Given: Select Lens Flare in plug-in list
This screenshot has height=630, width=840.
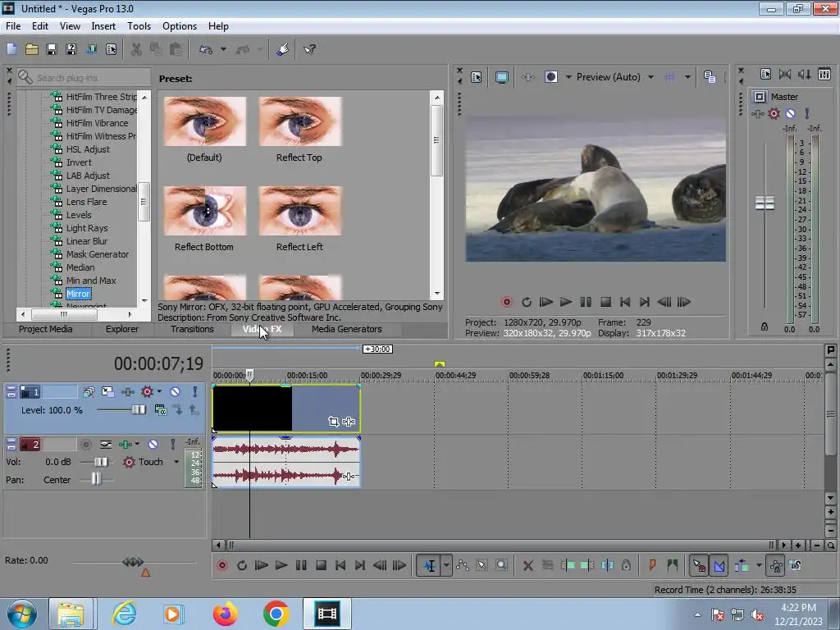Looking at the screenshot, I should coord(86,202).
